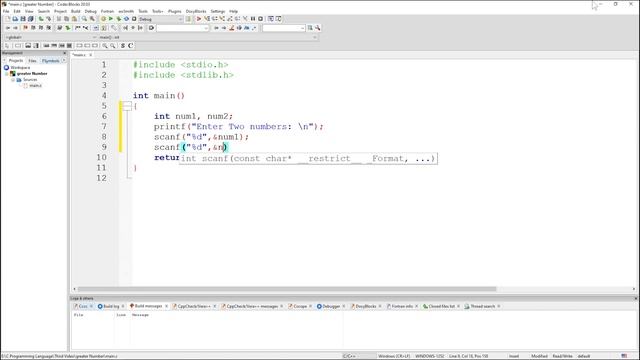Abort build with stop icon
This screenshot has width=640, height=360.
pyautogui.click(x=134, y=19)
